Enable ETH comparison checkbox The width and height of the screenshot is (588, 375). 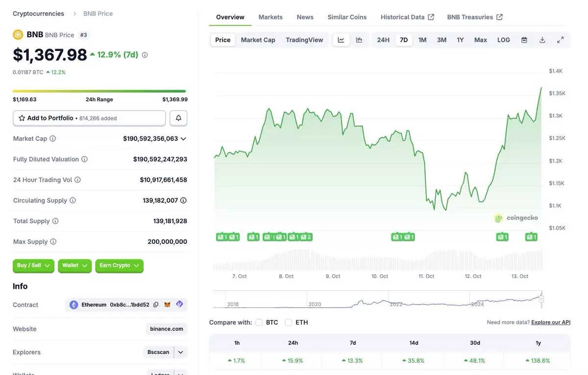[289, 322]
